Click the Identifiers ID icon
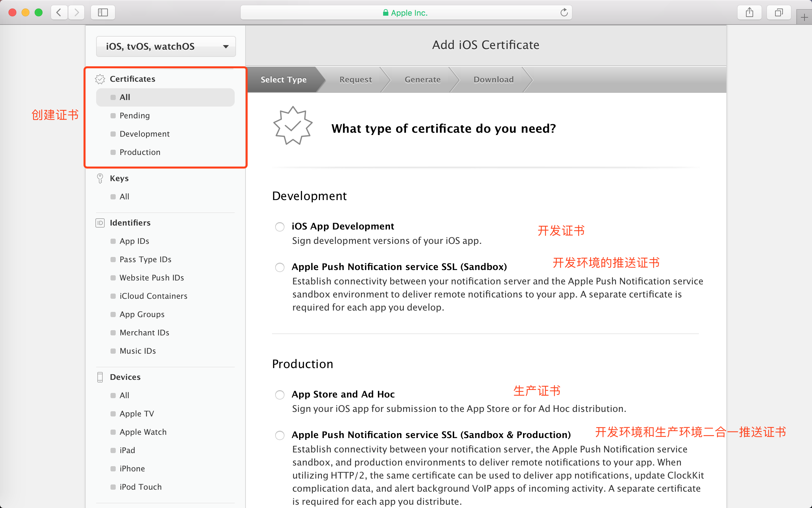Viewport: 812px width, 508px height. click(100, 223)
